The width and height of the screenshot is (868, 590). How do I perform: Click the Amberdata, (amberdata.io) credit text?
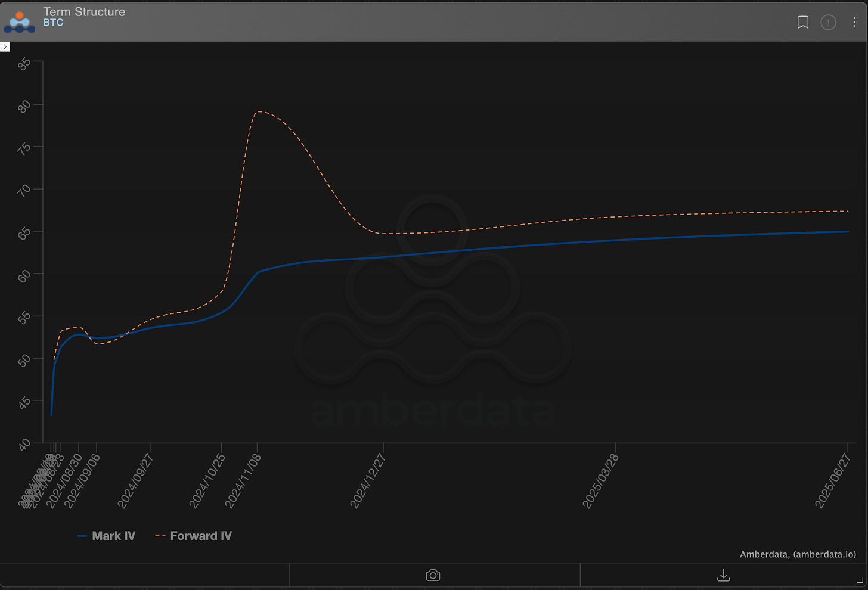coord(798,554)
